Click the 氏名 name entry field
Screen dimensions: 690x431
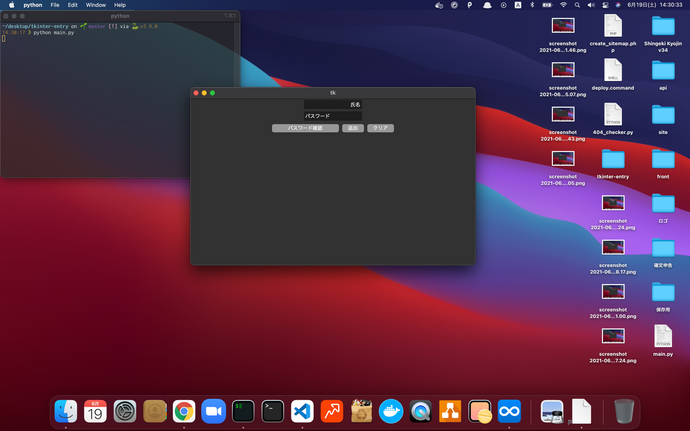click(x=333, y=104)
